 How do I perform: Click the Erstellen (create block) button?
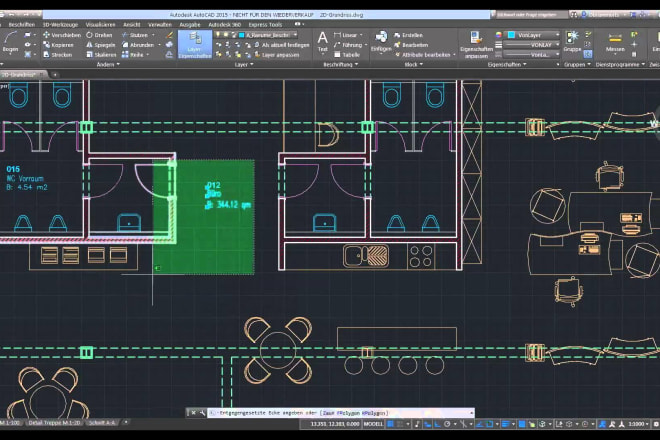(408, 35)
